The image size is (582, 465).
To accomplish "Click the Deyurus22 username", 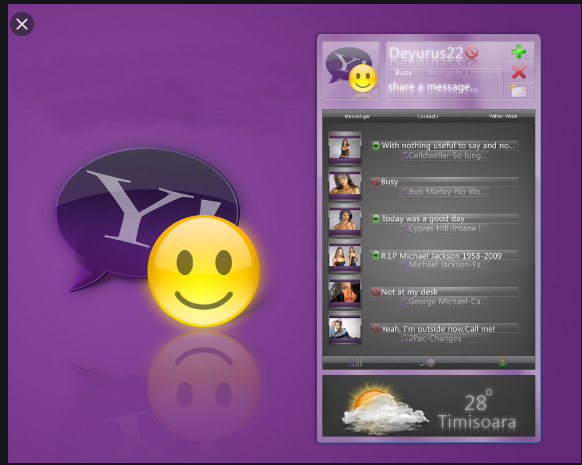I will coord(426,53).
